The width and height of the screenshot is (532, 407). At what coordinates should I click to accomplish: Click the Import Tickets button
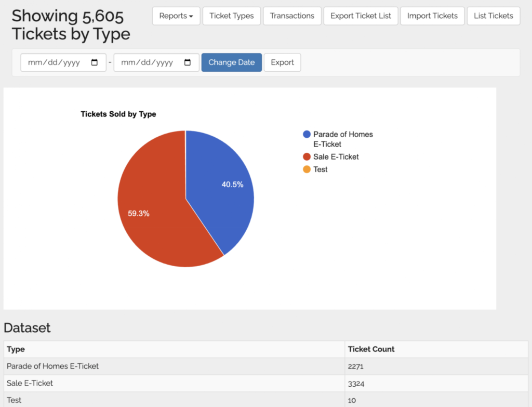coord(432,16)
